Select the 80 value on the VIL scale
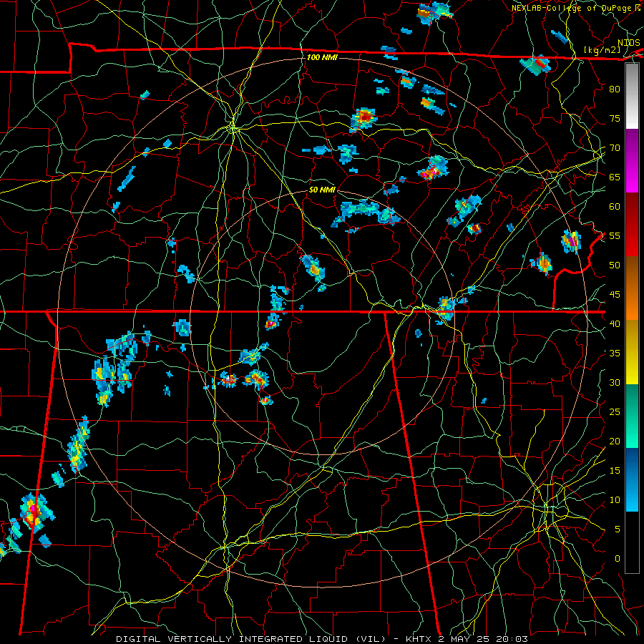Viewport: 644px width, 644px height. [615, 89]
